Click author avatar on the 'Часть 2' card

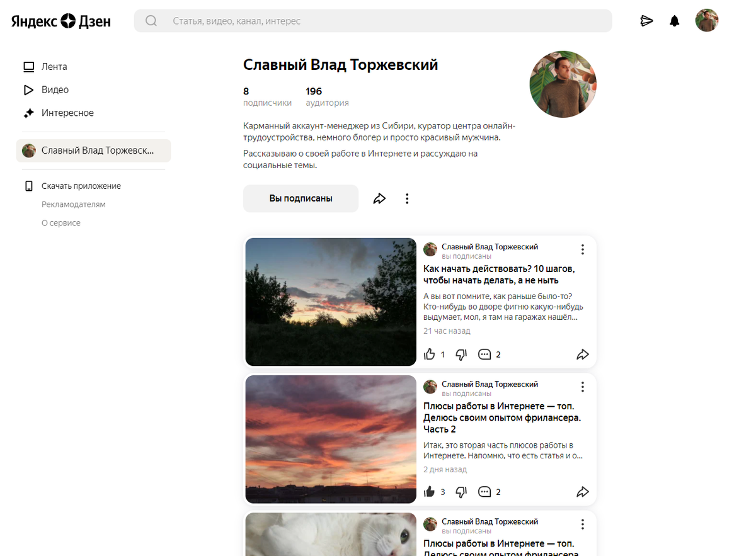[x=430, y=387]
